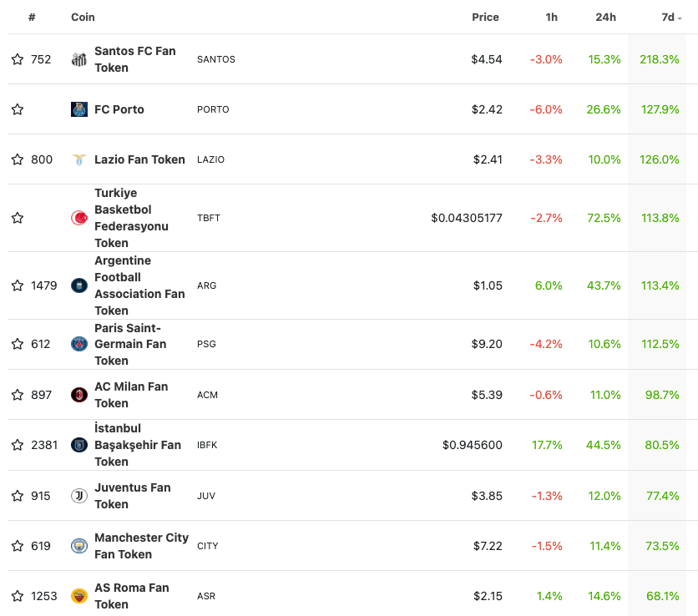This screenshot has height=616, width=698.
Task: Click the ACM ticker symbol label
Action: (206, 395)
